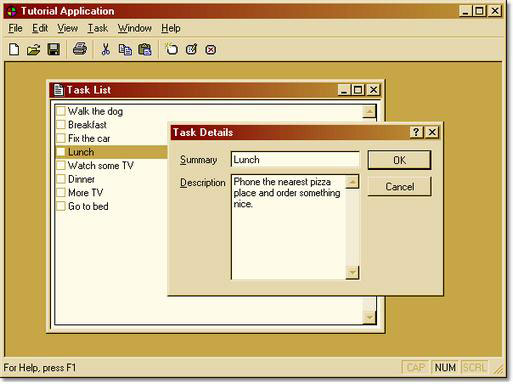This screenshot has width=513, height=384.
Task: Click the Cancel button
Action: 399,187
